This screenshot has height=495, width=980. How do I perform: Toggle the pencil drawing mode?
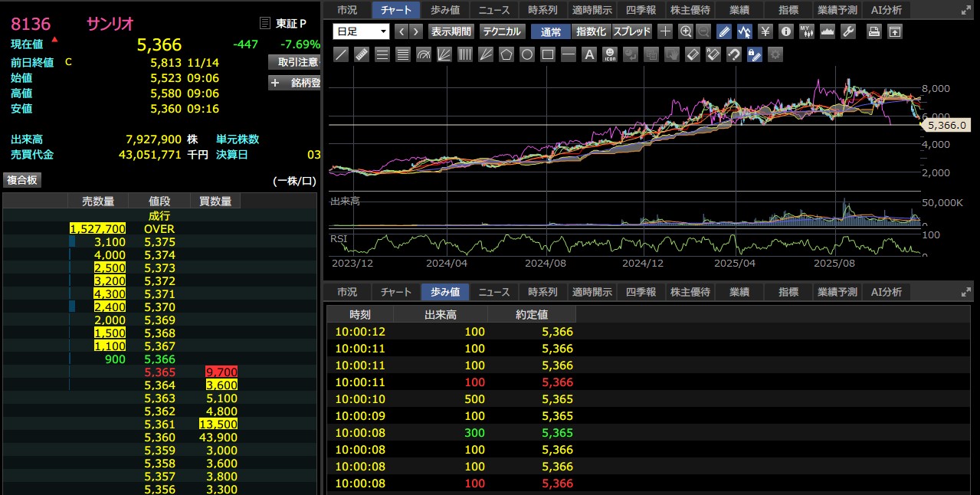tap(724, 31)
